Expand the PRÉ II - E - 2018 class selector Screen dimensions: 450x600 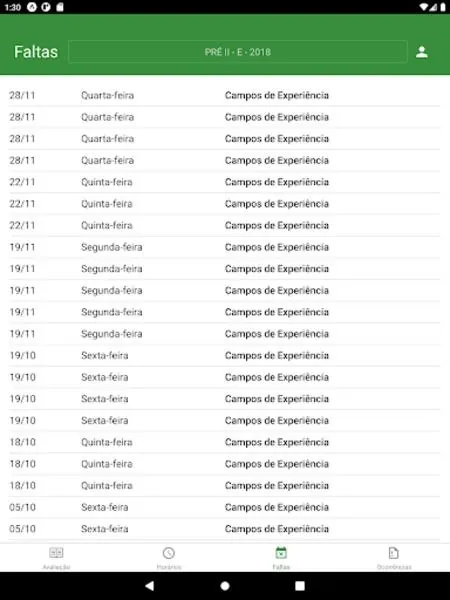click(x=238, y=52)
